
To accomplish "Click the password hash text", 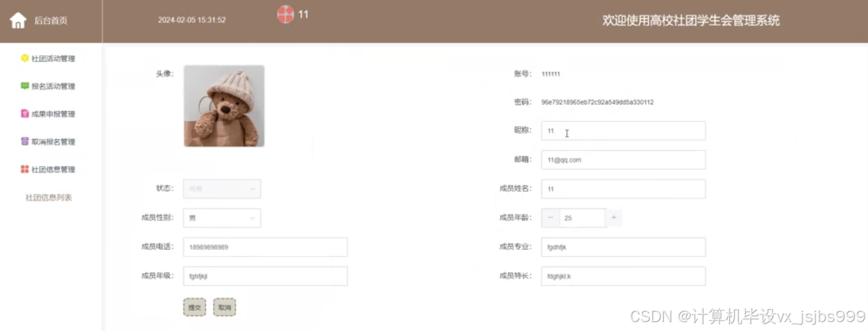I will click(598, 102).
